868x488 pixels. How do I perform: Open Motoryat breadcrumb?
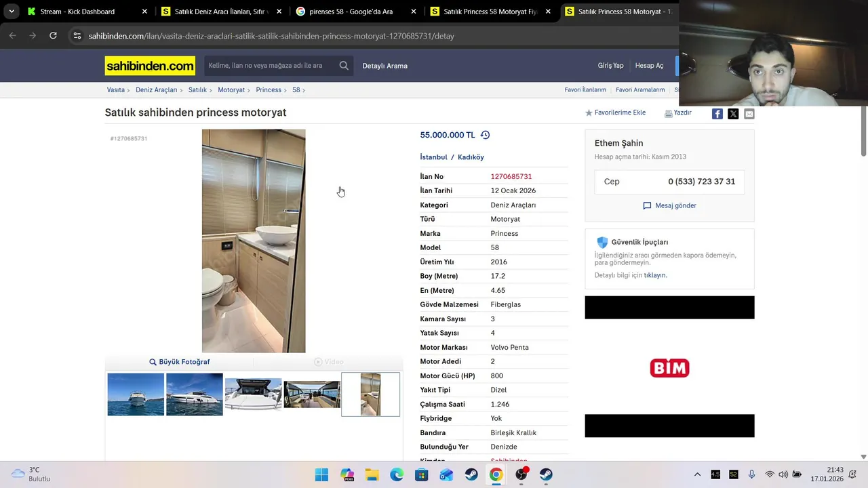pos(231,90)
